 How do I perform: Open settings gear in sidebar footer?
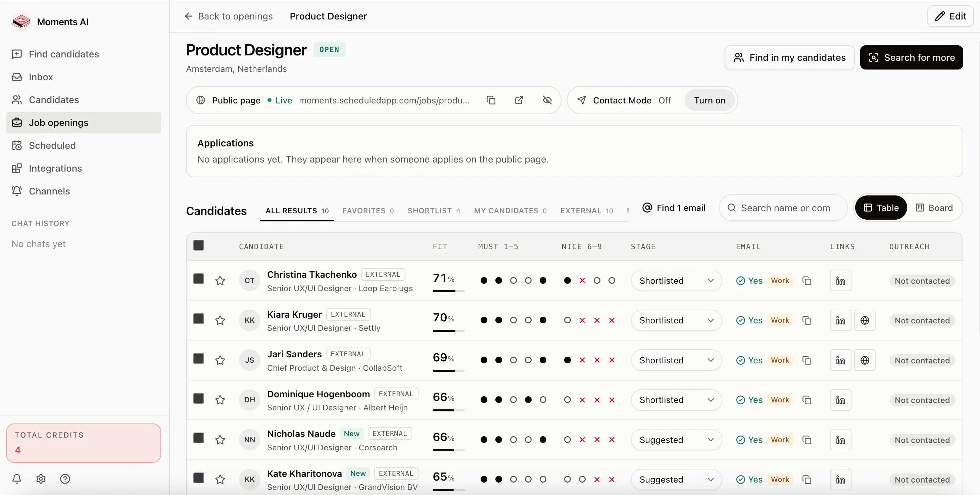click(x=41, y=479)
